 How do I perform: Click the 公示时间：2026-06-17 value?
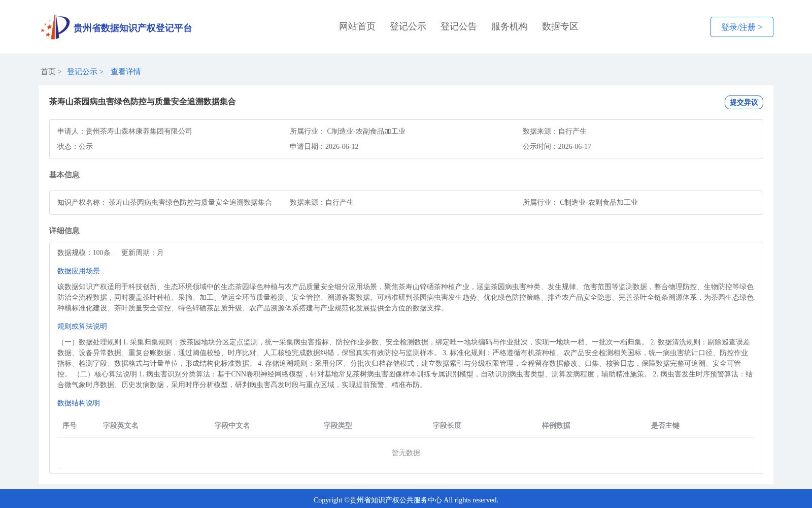click(x=557, y=146)
